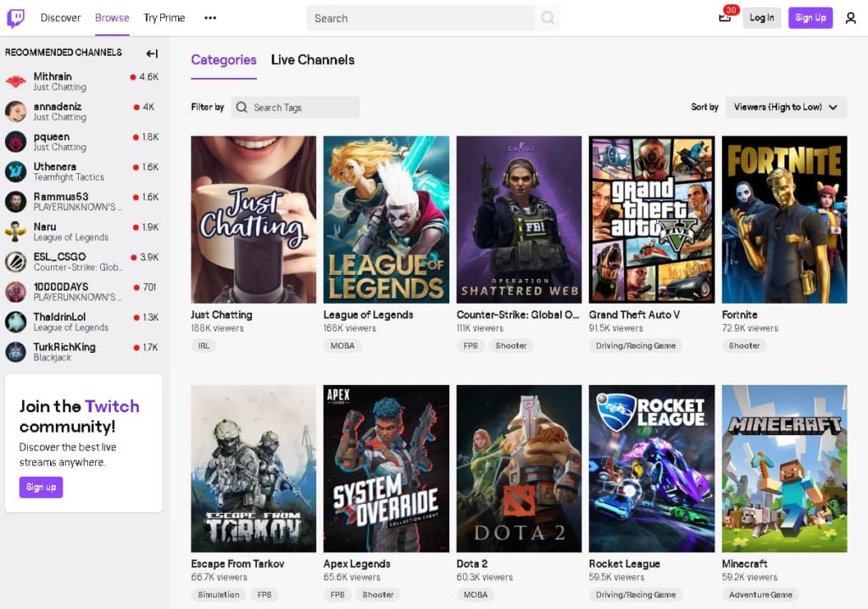Select the IRL tag under Just Chatting
This screenshot has width=868, height=609.
(x=203, y=346)
